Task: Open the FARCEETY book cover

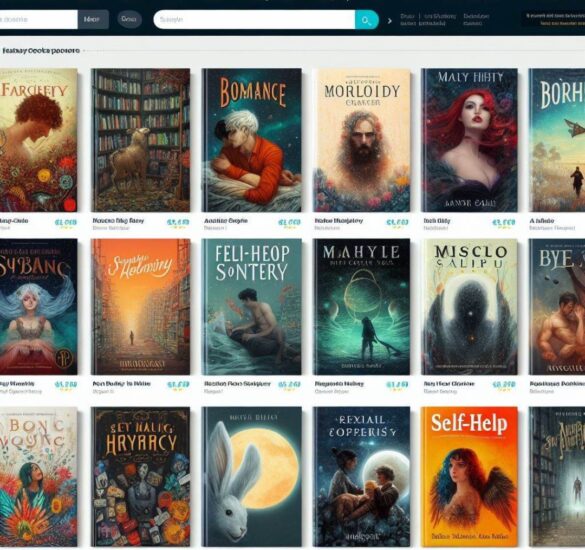Action: 38,140
